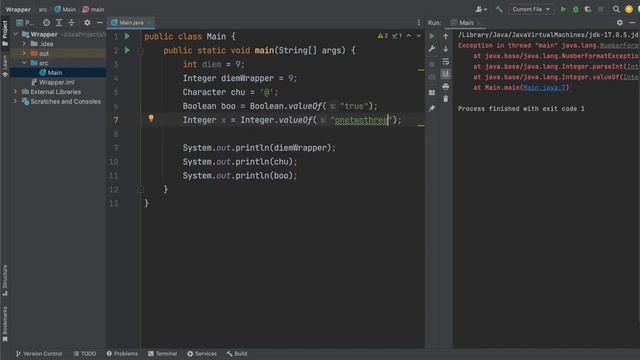Select opened file locate target icon in Project panel
Image resolution: width=640 pixels, height=360 pixels.
coord(47,23)
